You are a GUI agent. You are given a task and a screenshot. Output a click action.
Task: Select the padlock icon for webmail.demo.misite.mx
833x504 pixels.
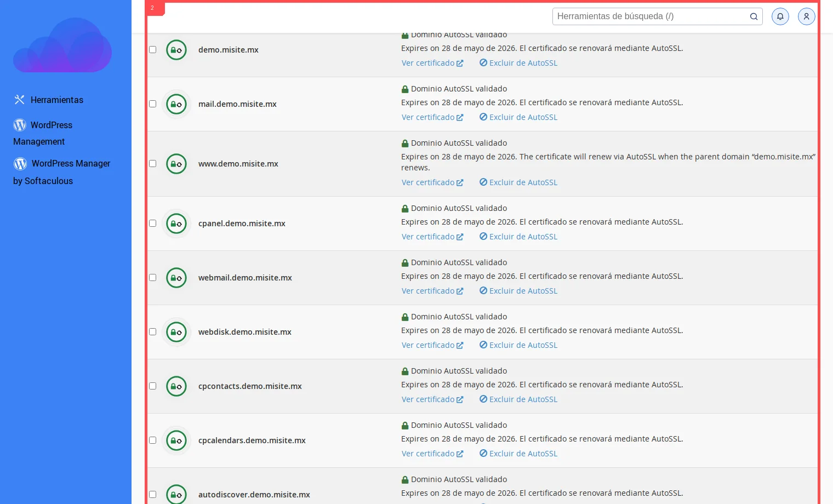(176, 278)
